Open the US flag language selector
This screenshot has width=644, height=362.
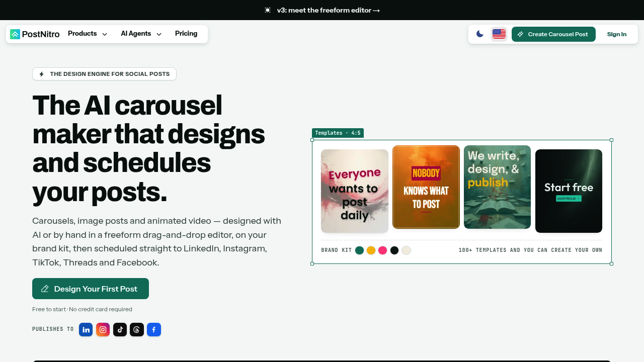pos(499,34)
